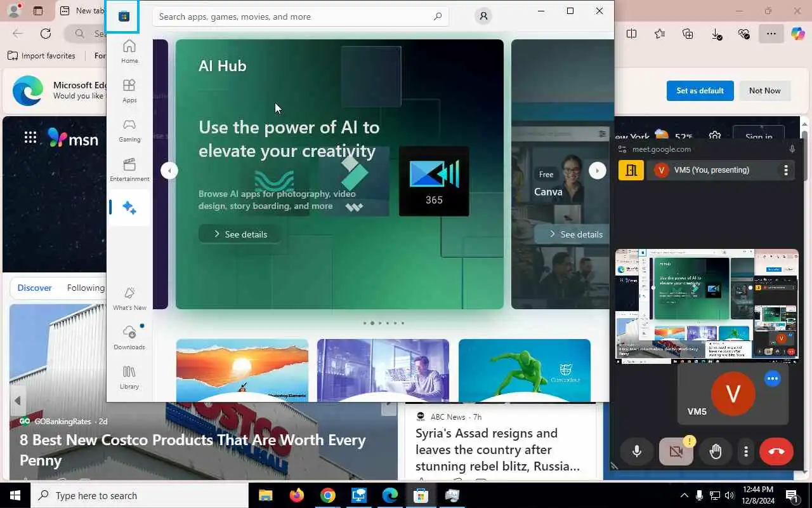
Task: Open Edge browser essentials heart icon
Action: [744, 34]
